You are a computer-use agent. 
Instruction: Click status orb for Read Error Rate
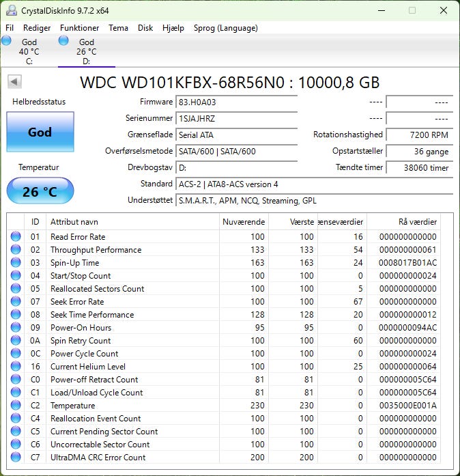coord(16,237)
